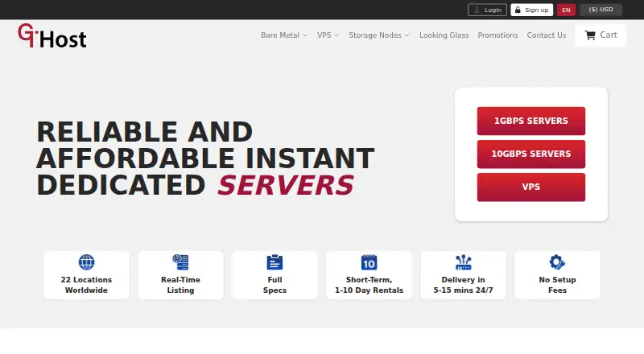Viewport: 644px width, 354px height.
Task: Click the Full Specs clipboard icon
Action: (x=275, y=262)
